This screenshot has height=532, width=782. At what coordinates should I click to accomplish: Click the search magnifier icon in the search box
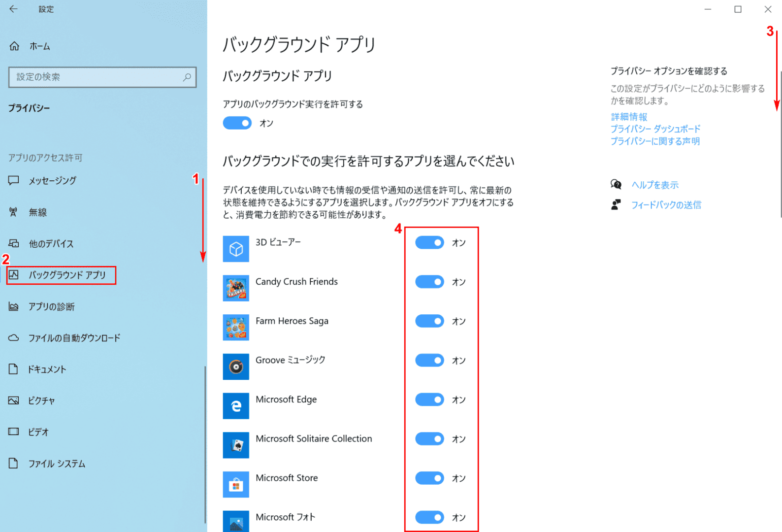(x=187, y=77)
